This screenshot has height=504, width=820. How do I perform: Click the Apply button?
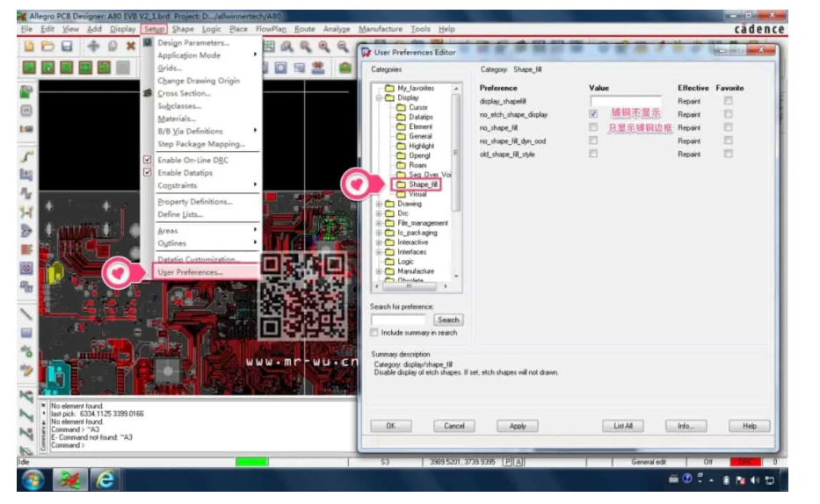(517, 426)
